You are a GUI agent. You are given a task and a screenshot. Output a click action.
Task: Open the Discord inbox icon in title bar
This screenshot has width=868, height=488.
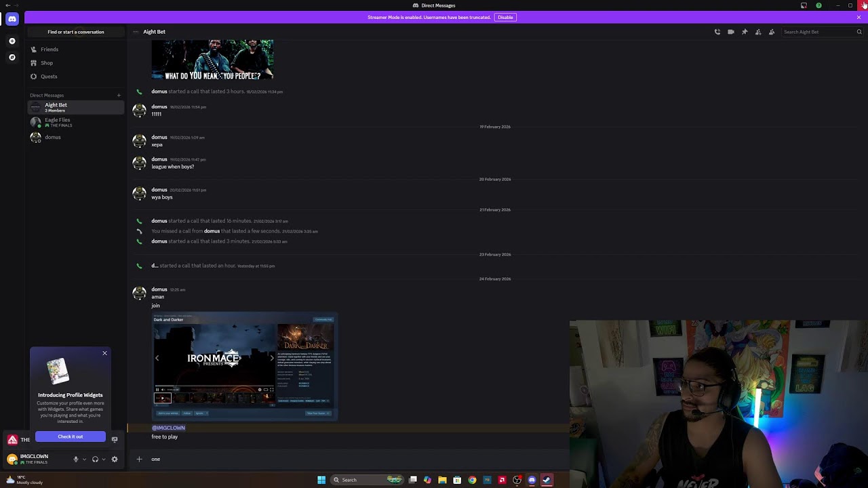[804, 5]
